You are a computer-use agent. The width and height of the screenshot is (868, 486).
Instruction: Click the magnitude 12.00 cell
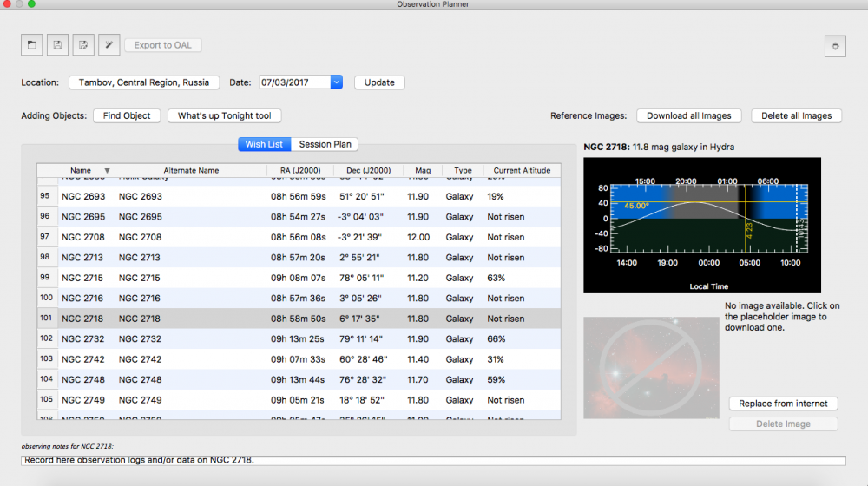418,237
